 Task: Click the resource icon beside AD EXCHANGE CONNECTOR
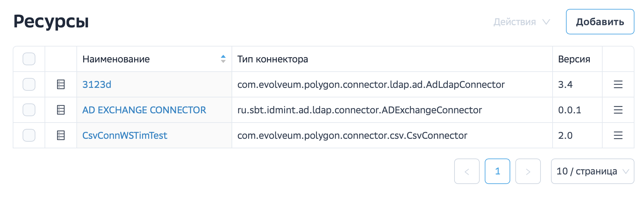61,110
